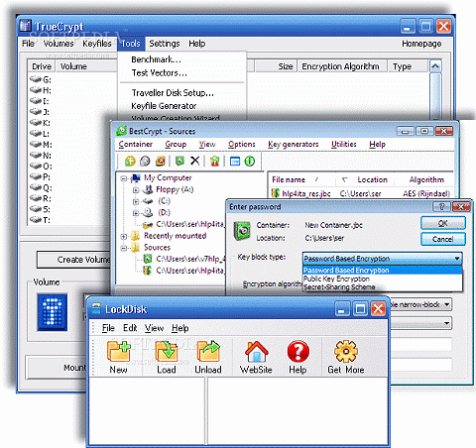
Task: Click Mount button in TrueCrypt
Action: pos(57,368)
